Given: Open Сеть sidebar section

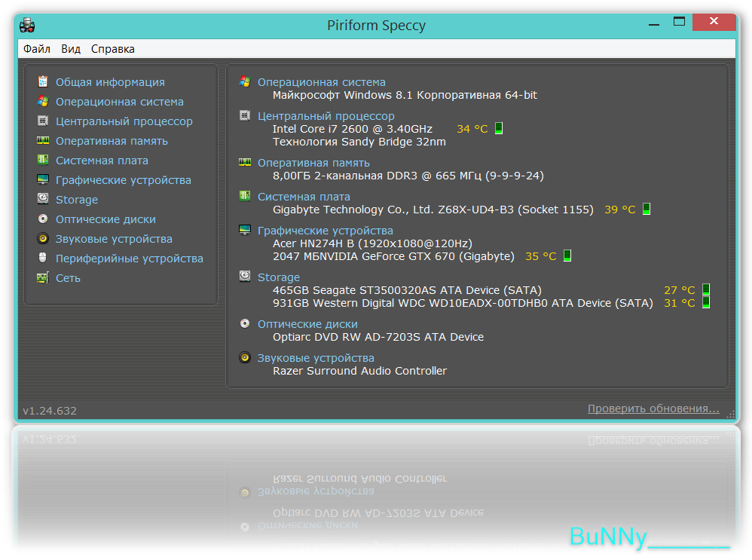Looking at the screenshot, I should (68, 278).
